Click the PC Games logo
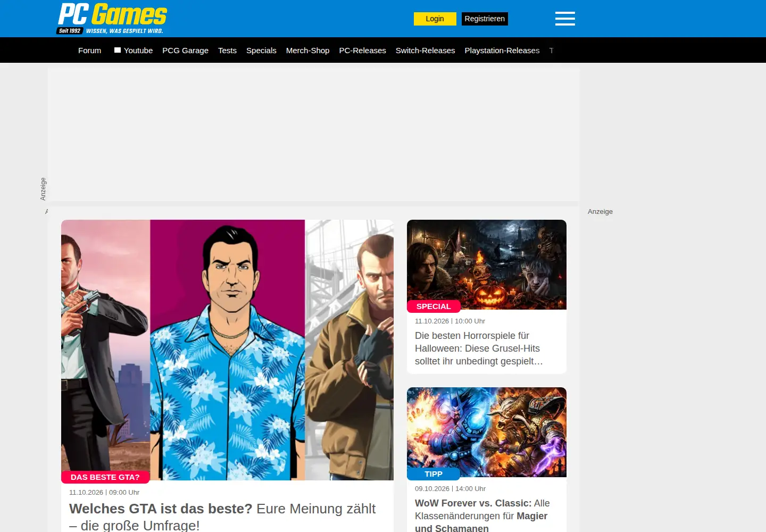The height and width of the screenshot is (532, 766). (112, 19)
